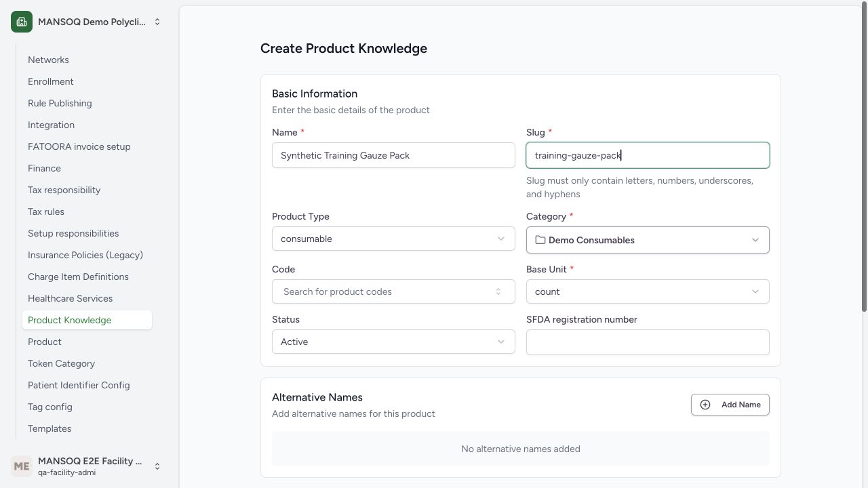Click the plus icon in Add Name
Screen dimensions: 868x488
click(x=705, y=405)
